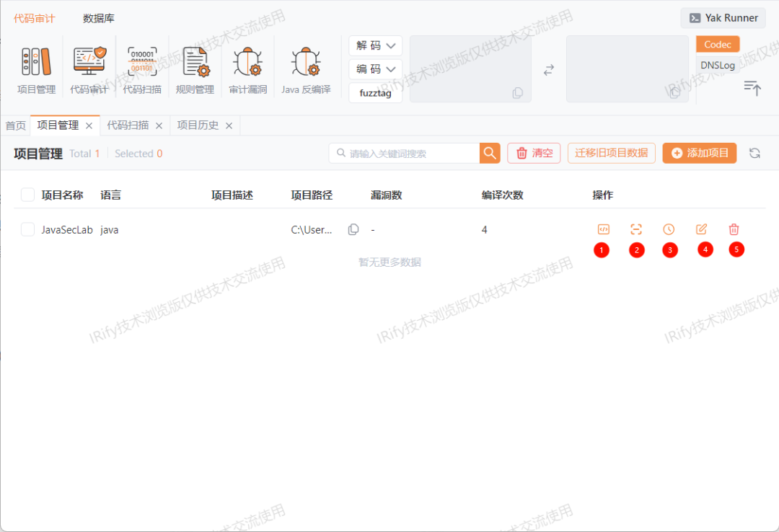Click the JavaSecLab project name
Image resolution: width=779 pixels, height=532 pixels.
67,230
